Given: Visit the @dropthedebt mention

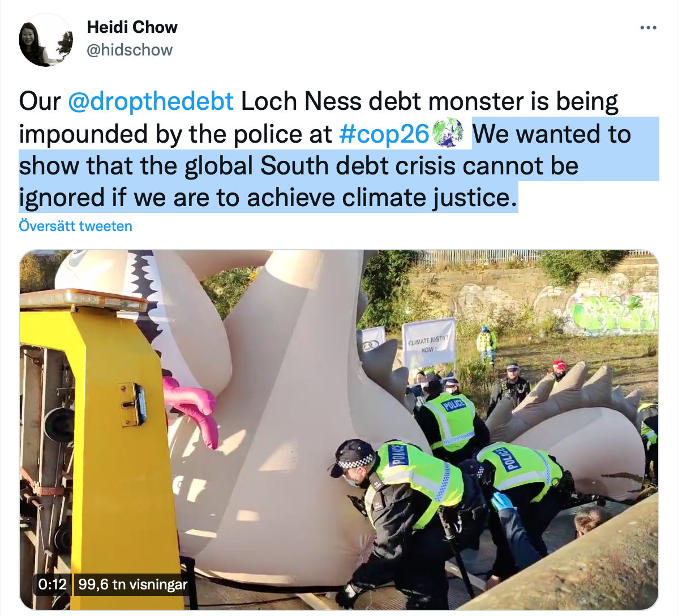Looking at the screenshot, I should [151, 101].
